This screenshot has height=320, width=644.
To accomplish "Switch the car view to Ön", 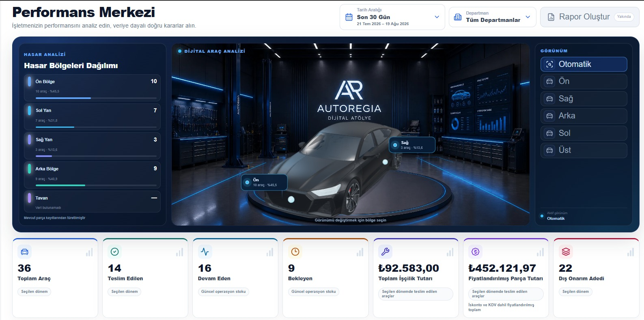I will click(584, 82).
